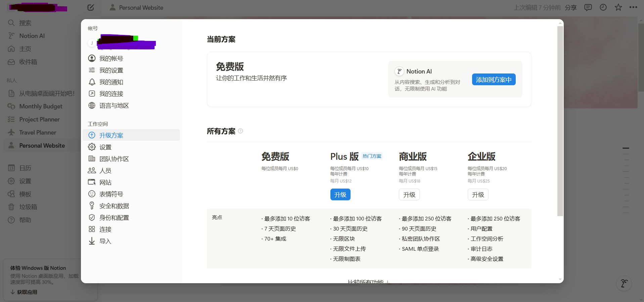The image size is (644, 302).
Task: Open Personal Website breadcrumb title
Action: point(141,7)
